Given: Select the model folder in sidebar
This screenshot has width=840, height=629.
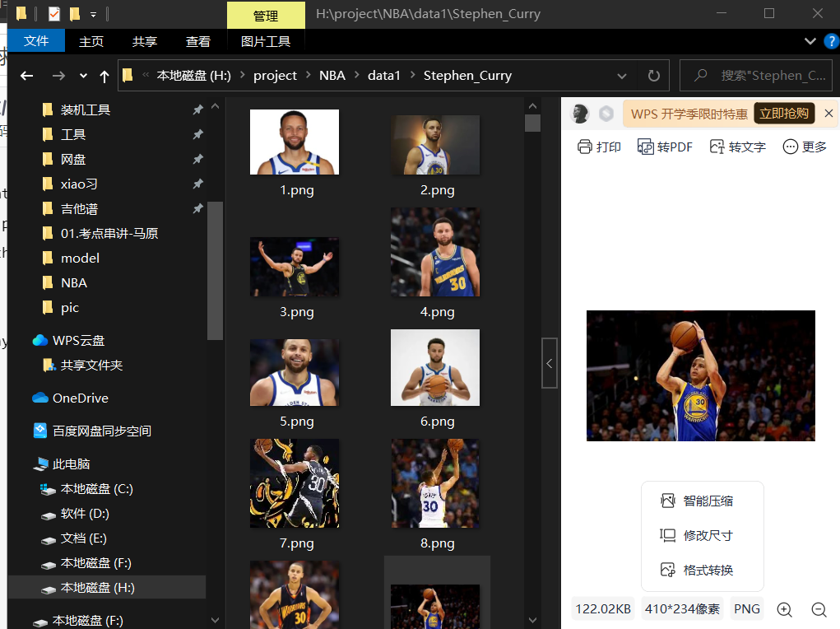Looking at the screenshot, I should 80,258.
